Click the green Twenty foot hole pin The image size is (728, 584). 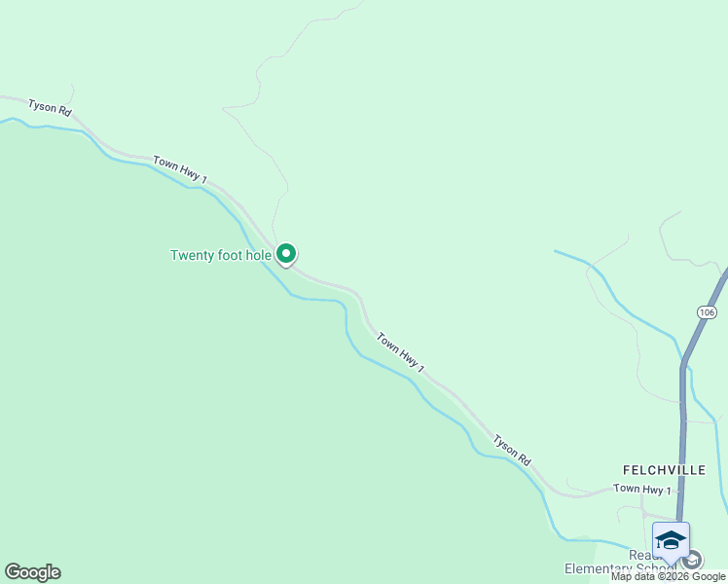tap(286, 254)
